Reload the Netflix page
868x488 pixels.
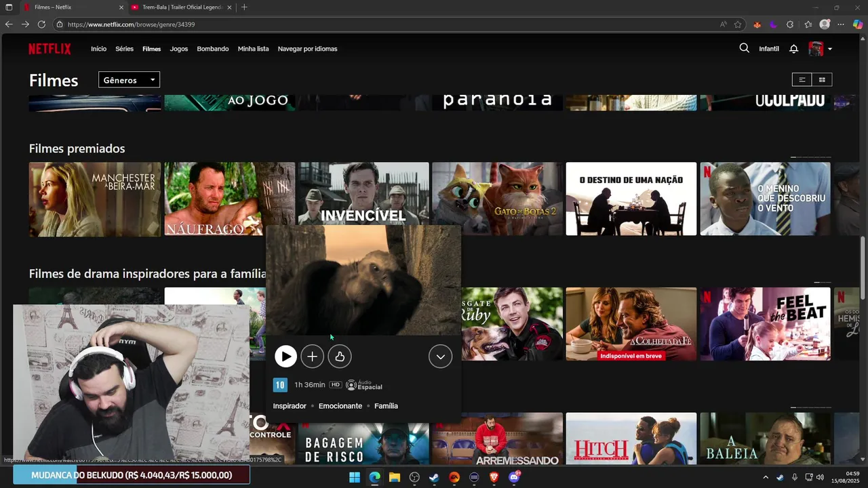pyautogui.click(x=41, y=24)
